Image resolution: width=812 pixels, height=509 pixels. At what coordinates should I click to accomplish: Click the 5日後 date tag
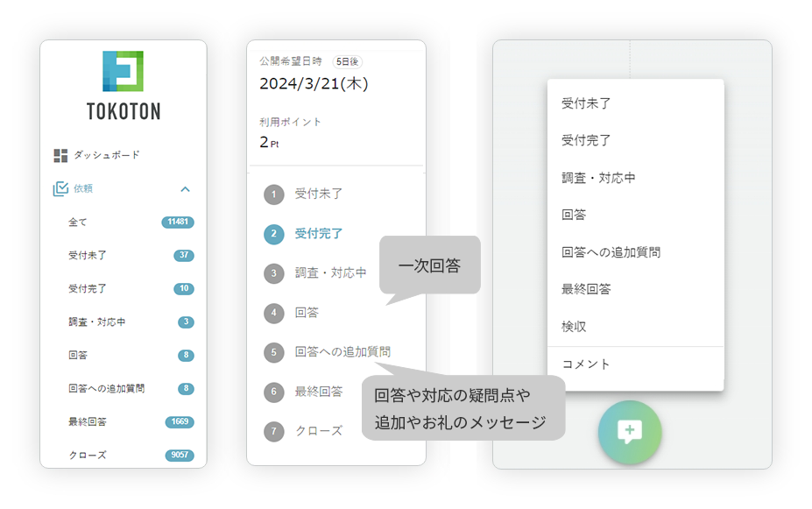pyautogui.click(x=347, y=62)
